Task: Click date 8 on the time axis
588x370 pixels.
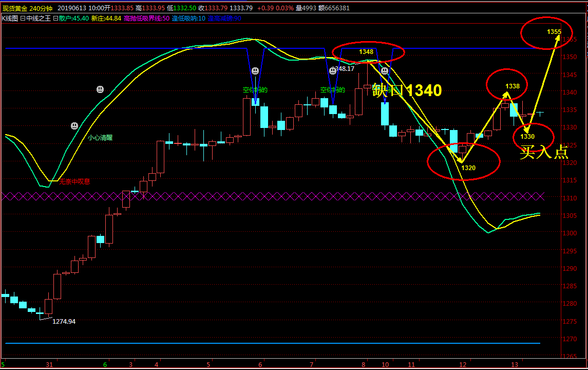Action: coord(364,365)
